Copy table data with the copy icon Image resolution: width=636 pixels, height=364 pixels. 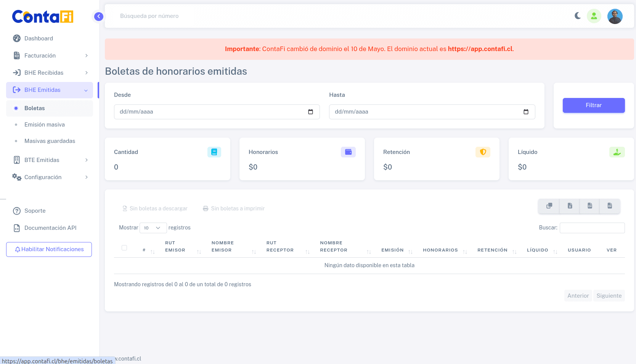pos(549,206)
